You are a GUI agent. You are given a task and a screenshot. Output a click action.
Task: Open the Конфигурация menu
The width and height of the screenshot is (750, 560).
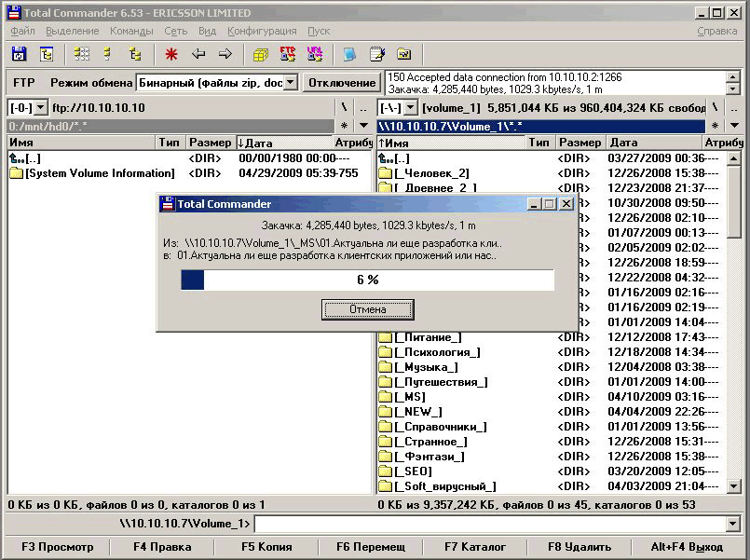262,31
